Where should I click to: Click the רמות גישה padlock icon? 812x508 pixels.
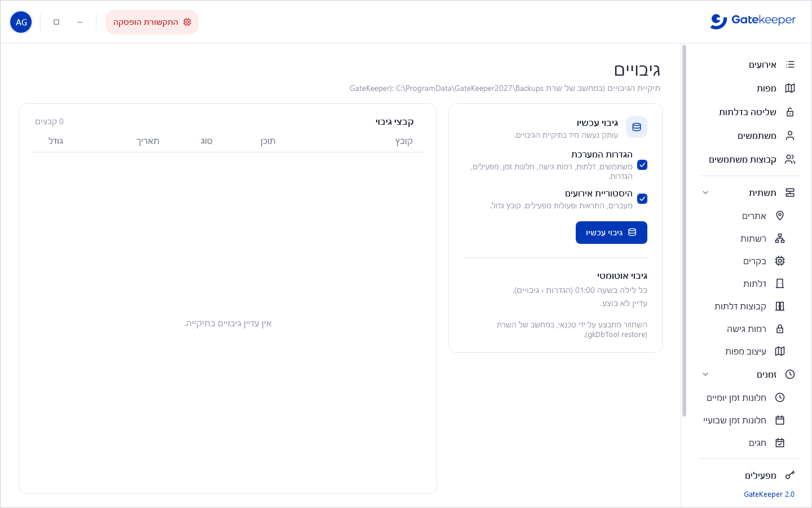point(780,329)
